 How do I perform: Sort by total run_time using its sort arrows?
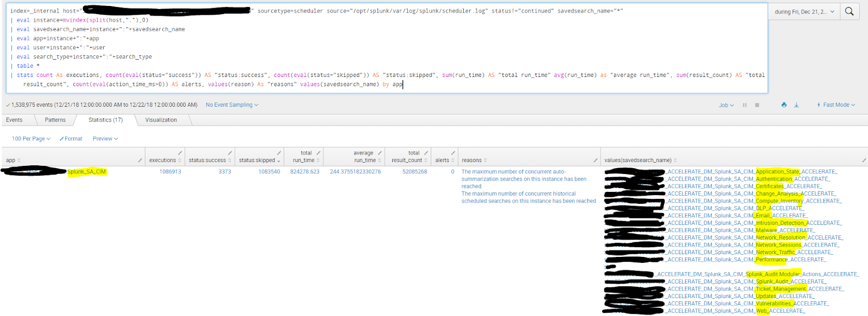(x=318, y=160)
